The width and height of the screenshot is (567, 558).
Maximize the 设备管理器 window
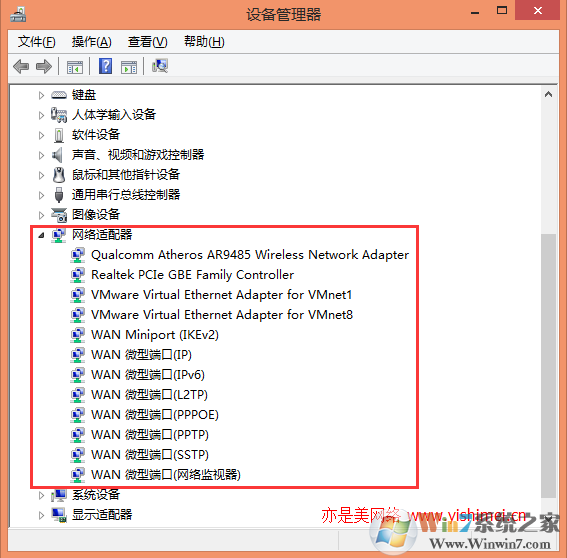point(502,11)
